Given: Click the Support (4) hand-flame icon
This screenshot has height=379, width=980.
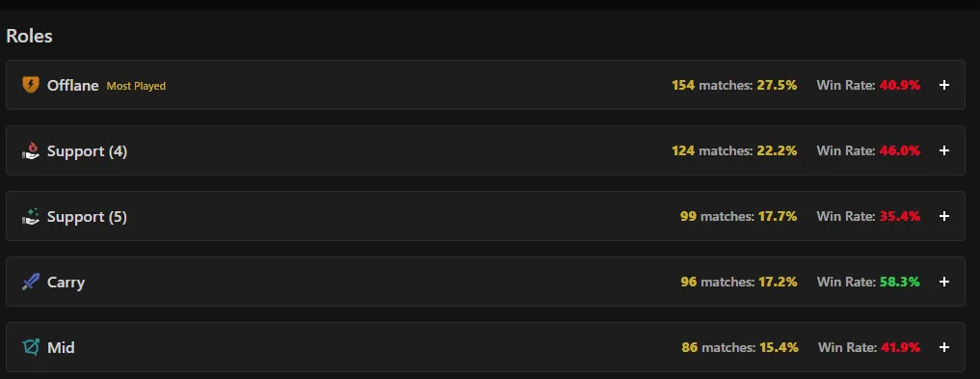Looking at the screenshot, I should click(30, 150).
